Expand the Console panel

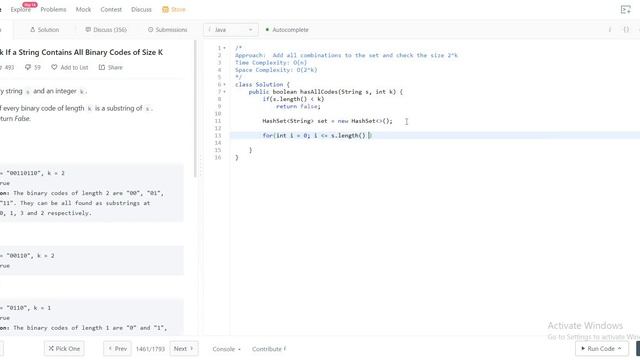pos(227,349)
